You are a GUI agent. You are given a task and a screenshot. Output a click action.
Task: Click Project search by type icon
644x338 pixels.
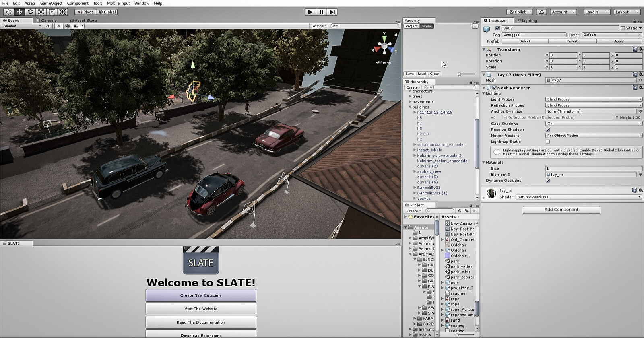[x=459, y=210]
